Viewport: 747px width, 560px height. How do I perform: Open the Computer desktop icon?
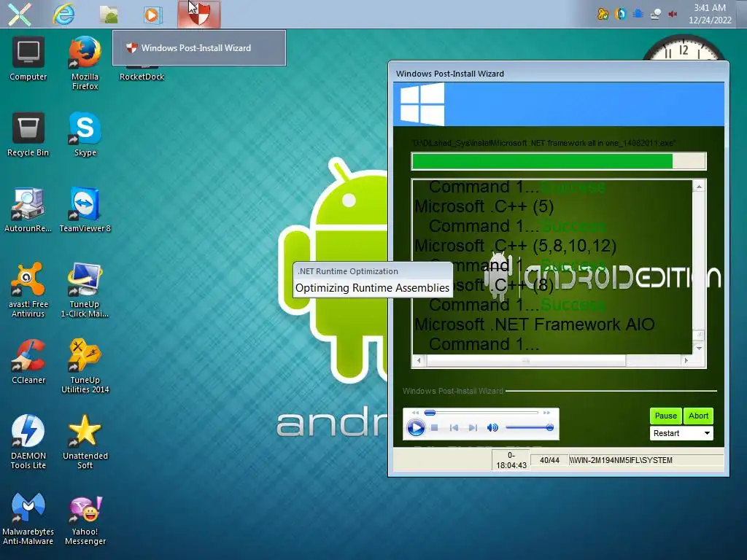28,59
